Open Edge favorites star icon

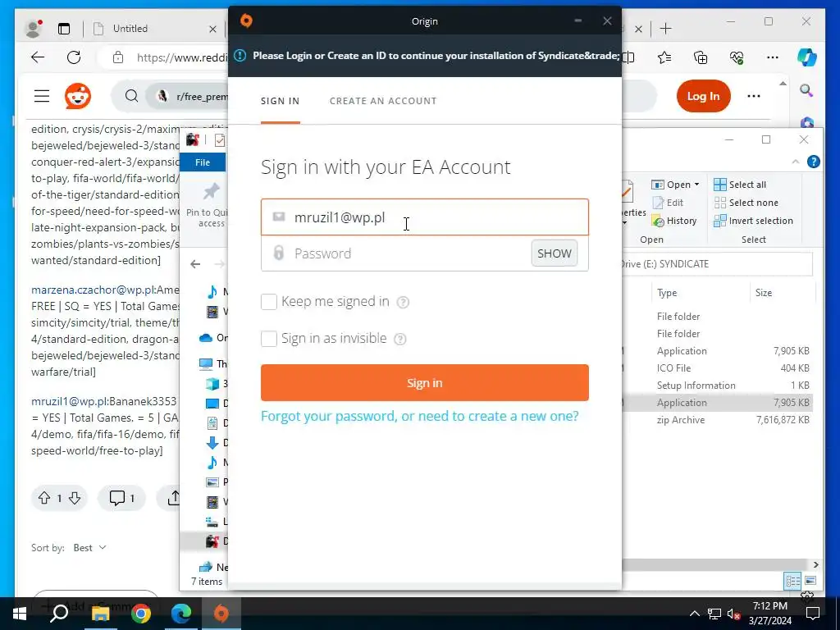[x=664, y=57]
